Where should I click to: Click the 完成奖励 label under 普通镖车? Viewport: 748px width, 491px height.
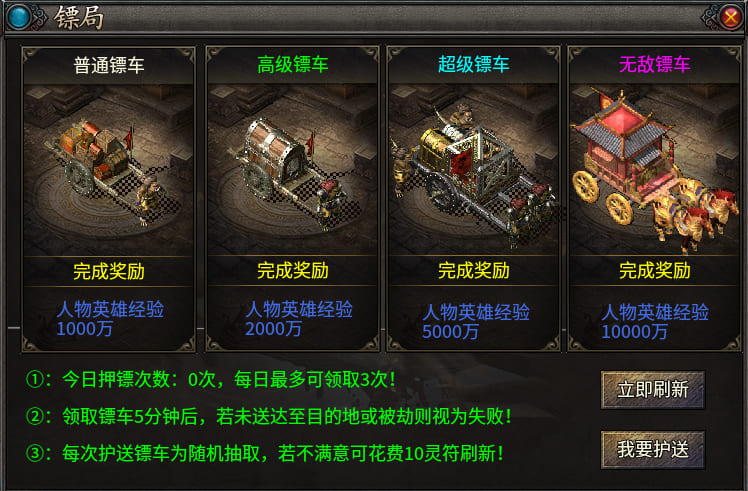click(x=109, y=272)
